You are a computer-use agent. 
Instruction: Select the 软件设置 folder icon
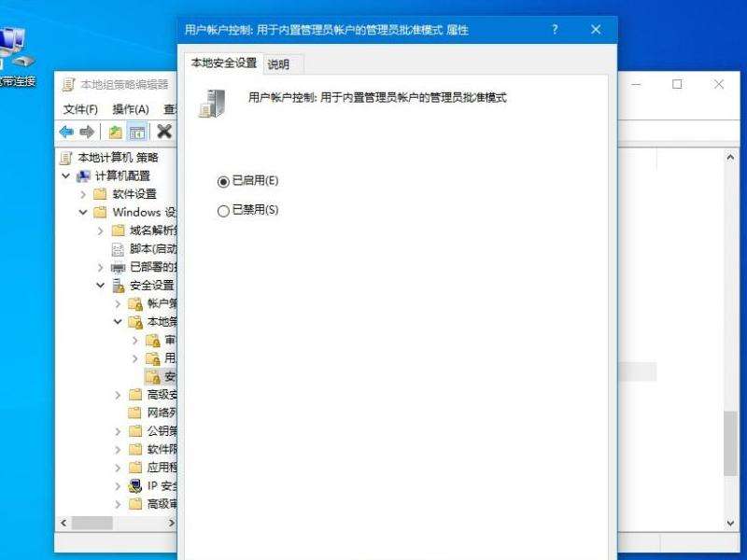click(x=100, y=194)
